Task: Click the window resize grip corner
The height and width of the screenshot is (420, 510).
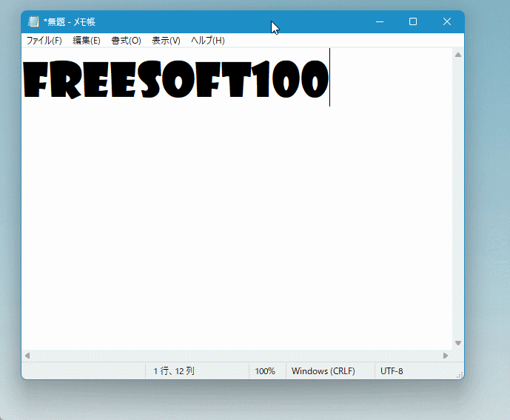Action: [460, 375]
